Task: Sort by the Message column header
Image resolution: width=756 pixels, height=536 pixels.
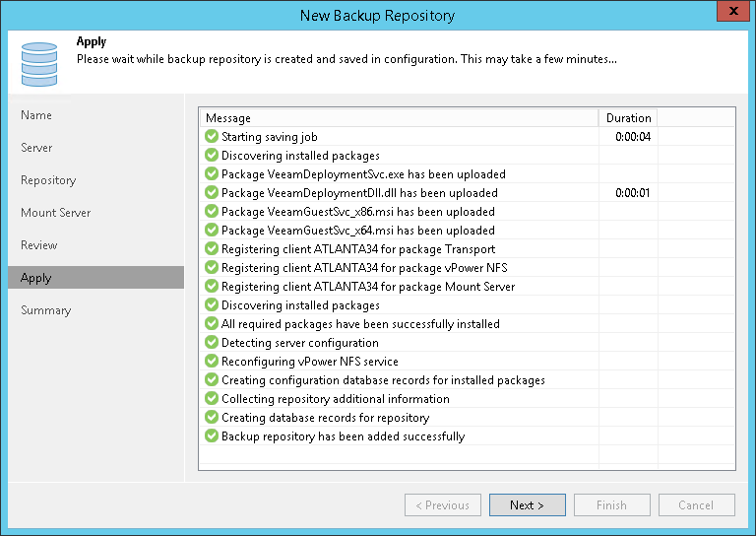Action: click(x=400, y=118)
